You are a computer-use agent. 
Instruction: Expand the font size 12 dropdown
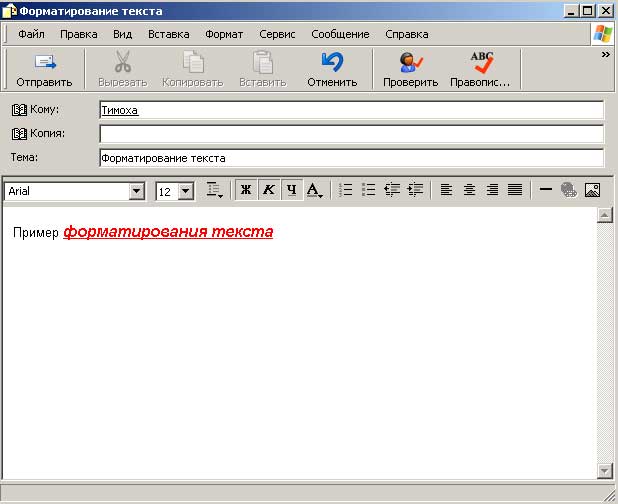pos(185,191)
